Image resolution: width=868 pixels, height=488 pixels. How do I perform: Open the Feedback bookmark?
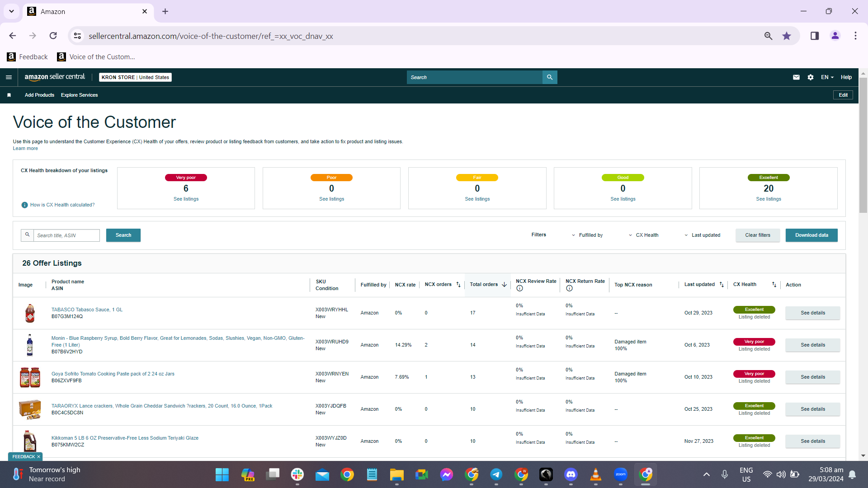point(28,57)
